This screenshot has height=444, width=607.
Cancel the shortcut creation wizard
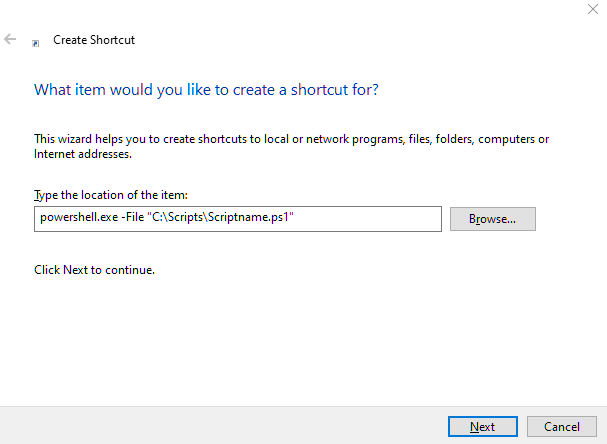pos(562,427)
